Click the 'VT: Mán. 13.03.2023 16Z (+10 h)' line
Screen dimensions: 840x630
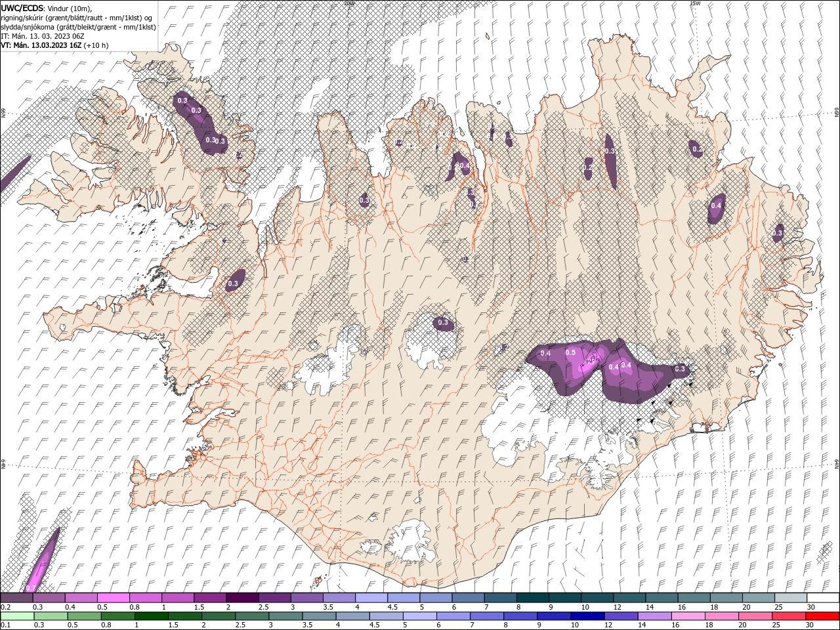[55, 45]
